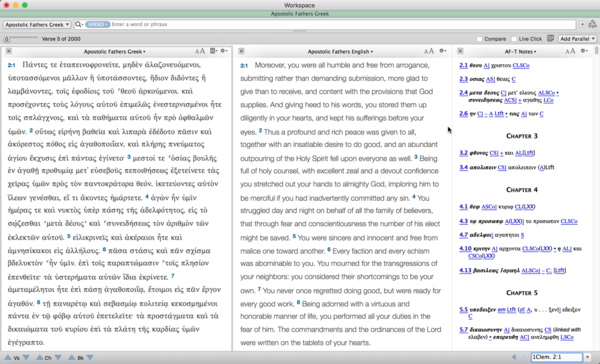This screenshot has width=600, height=364.
Task: Enable the Live Click checkbox
Action: 514,39
